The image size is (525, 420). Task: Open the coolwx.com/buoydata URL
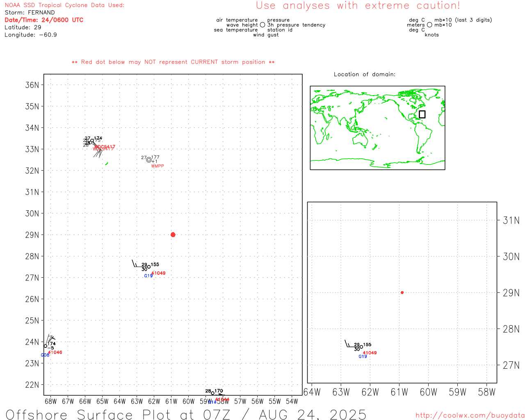(470, 415)
